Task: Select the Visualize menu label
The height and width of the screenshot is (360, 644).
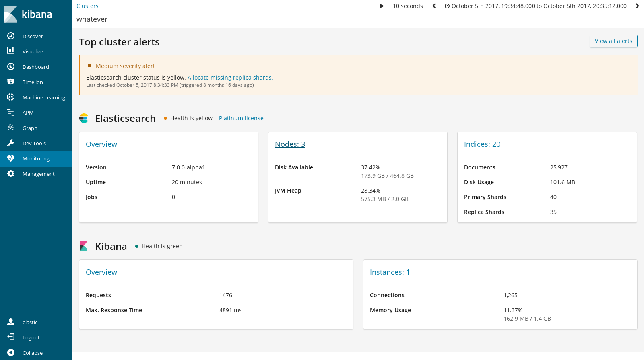Action: 33,51
